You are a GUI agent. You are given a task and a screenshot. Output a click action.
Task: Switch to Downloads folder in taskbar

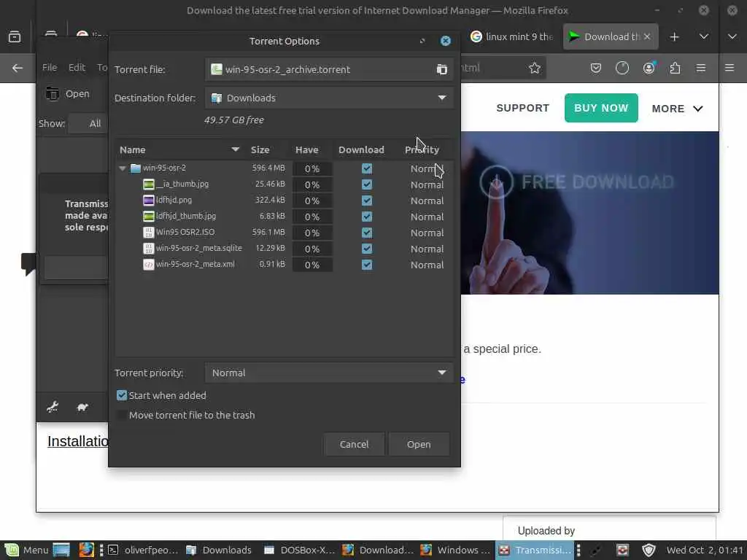click(219, 551)
